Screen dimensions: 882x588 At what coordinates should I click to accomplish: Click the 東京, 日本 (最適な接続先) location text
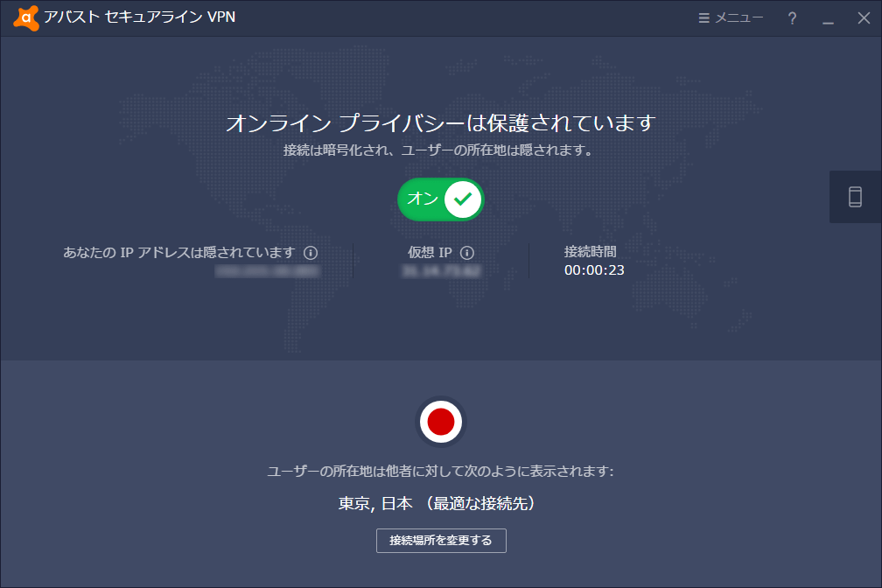tap(437, 503)
